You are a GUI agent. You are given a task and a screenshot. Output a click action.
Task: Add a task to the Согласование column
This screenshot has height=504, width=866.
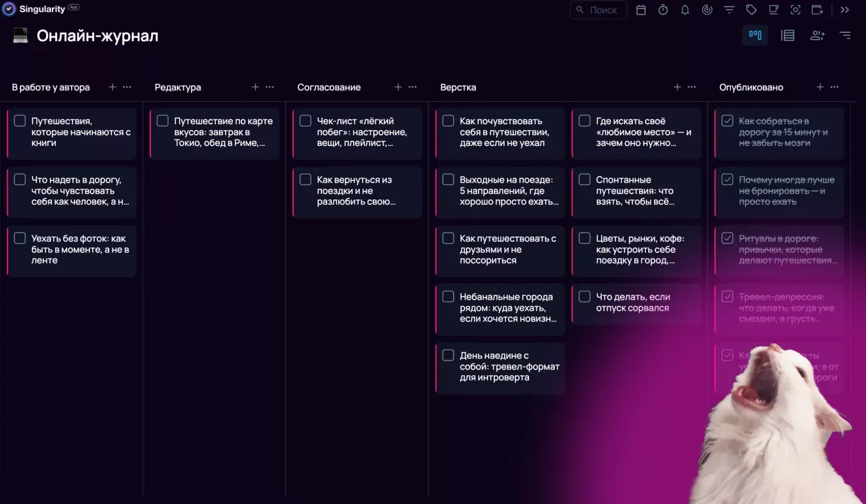pos(398,87)
